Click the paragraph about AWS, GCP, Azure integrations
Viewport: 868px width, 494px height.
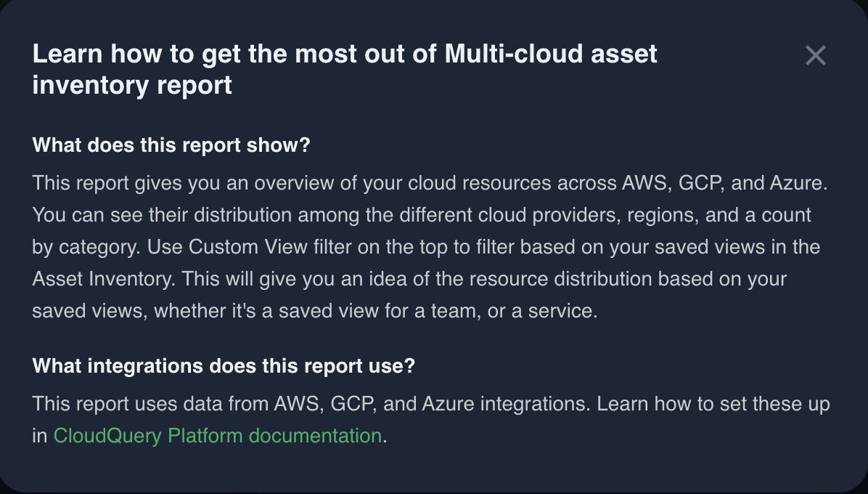431,419
